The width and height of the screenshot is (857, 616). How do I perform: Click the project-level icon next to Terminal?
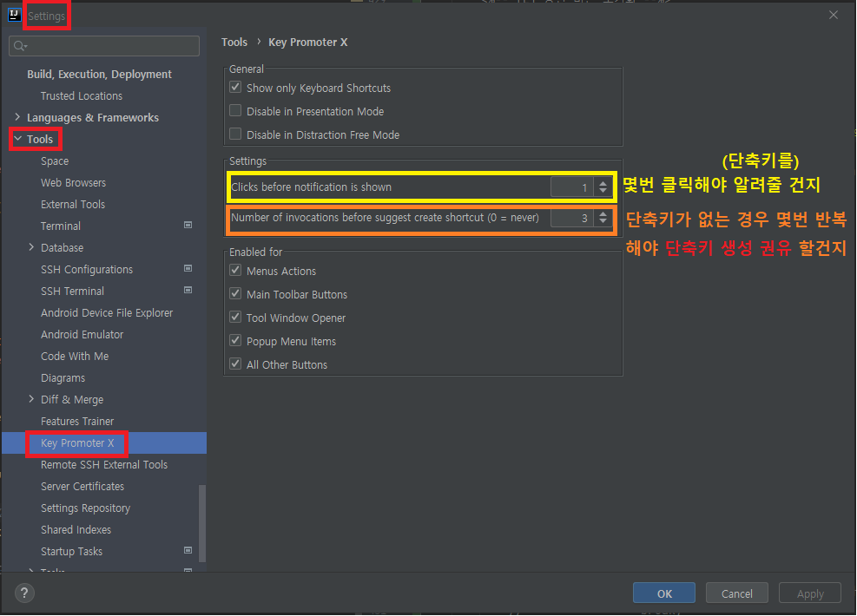pyautogui.click(x=188, y=225)
